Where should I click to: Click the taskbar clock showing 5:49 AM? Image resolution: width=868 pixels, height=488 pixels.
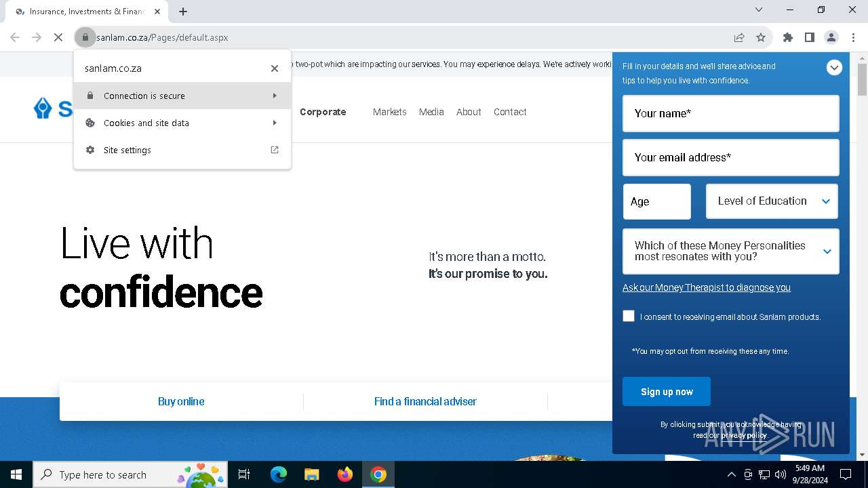810,474
